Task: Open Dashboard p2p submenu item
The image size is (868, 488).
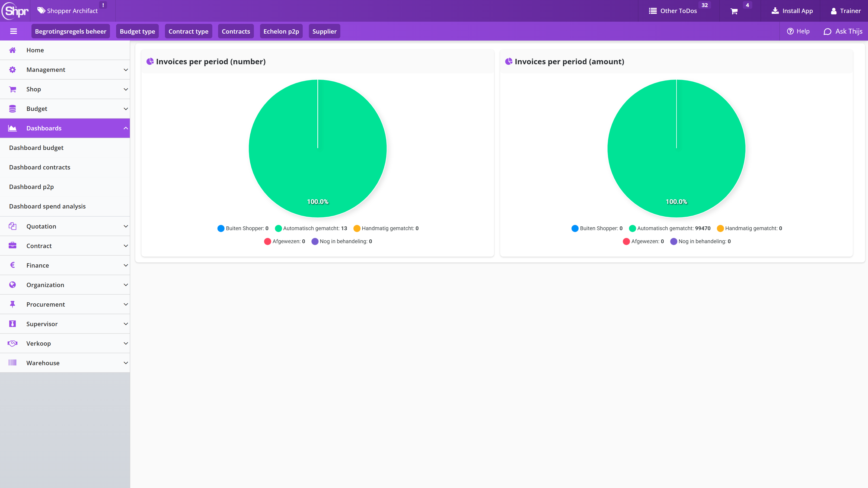Action: (65, 187)
